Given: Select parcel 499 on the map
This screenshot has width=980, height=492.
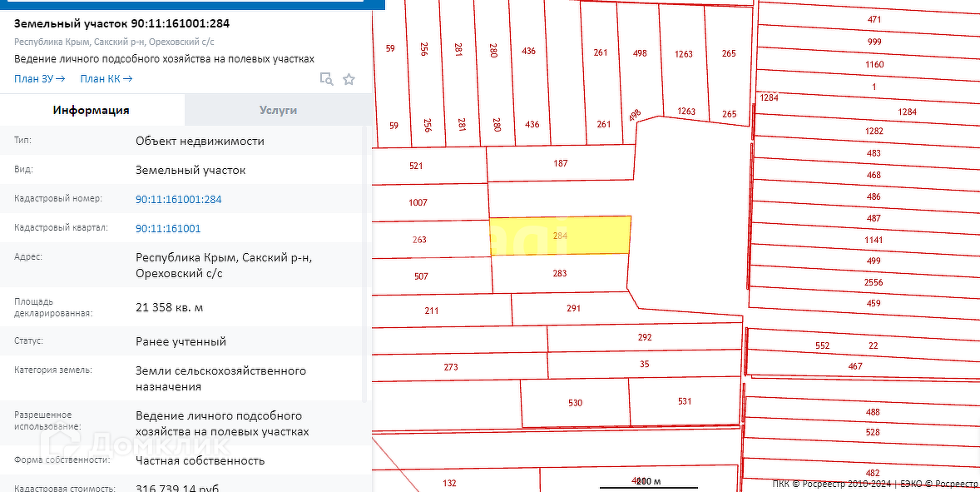Looking at the screenshot, I should tap(874, 261).
